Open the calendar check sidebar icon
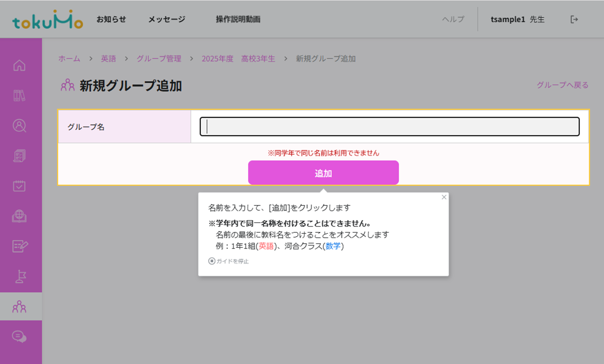 pos(19,186)
